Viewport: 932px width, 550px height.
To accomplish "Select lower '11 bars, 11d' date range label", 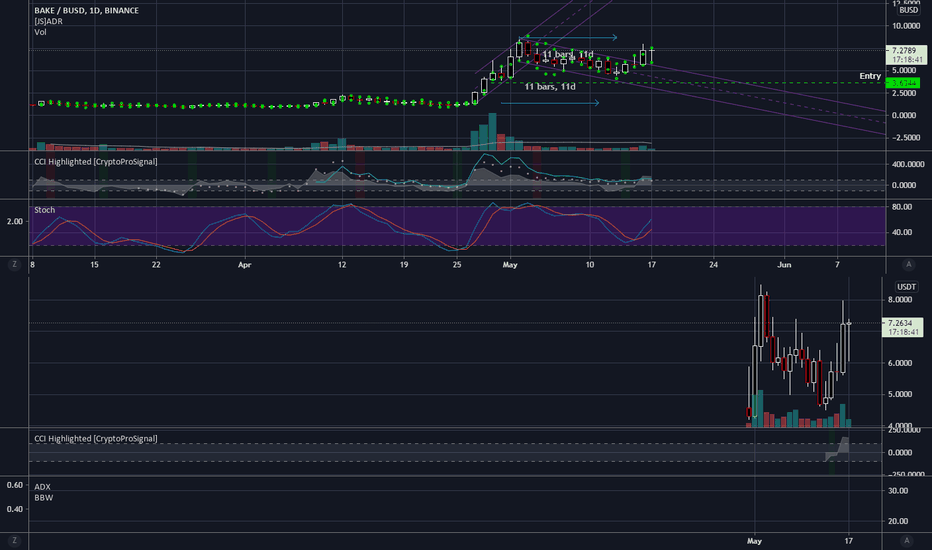I will 550,87.
